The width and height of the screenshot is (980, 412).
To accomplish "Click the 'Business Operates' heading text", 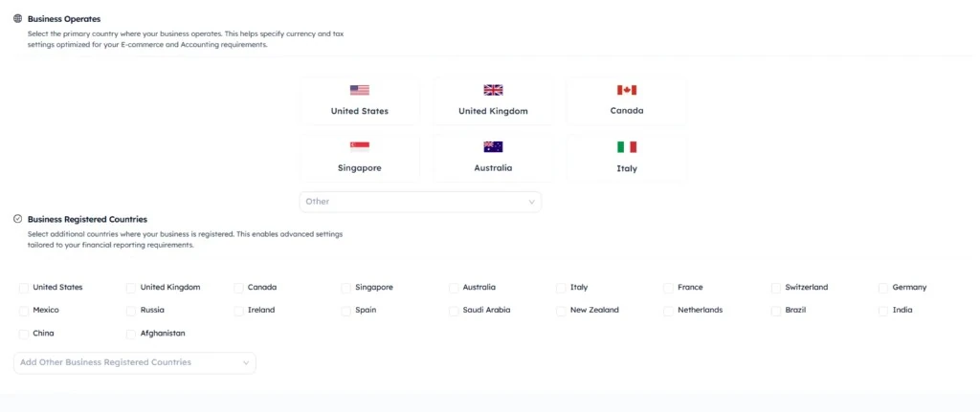I will 64,19.
